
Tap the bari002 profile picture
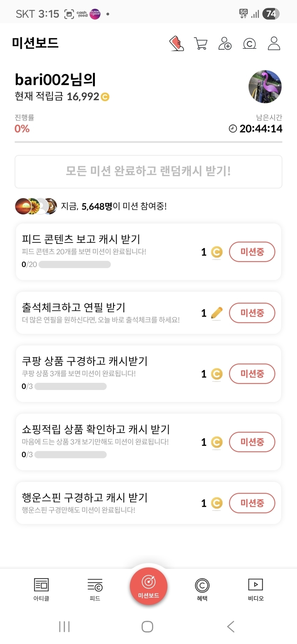pyautogui.click(x=265, y=87)
